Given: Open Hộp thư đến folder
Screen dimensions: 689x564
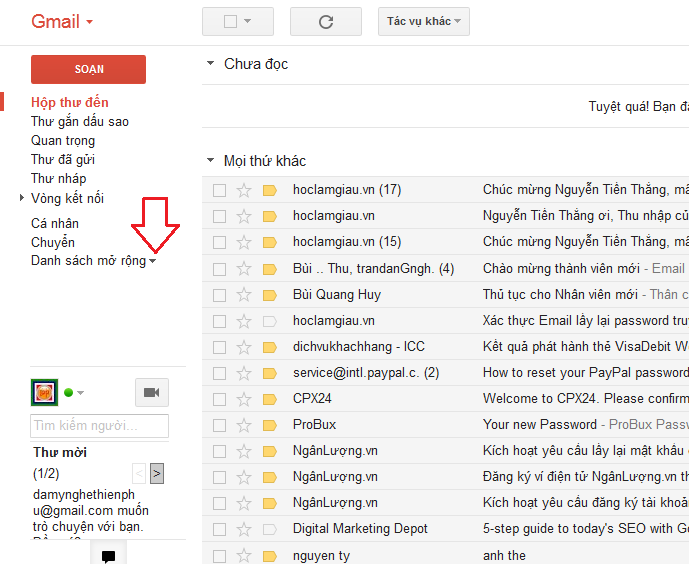Looking at the screenshot, I should click(69, 102).
